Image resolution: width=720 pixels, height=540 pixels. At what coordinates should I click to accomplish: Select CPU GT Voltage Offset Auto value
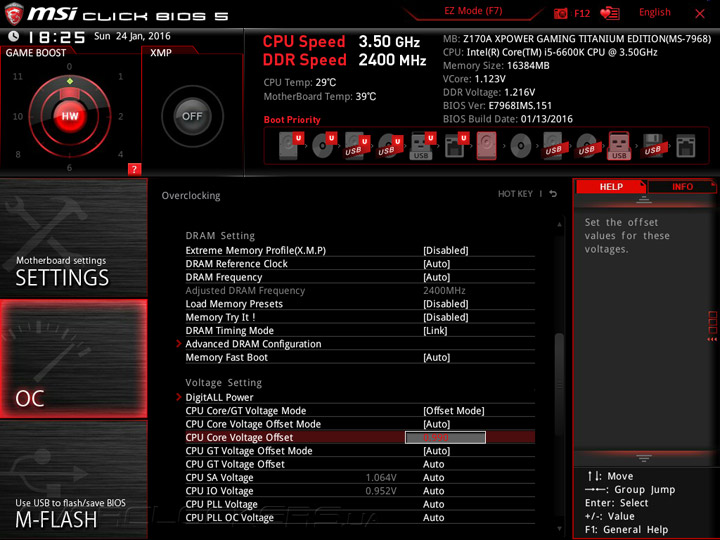coord(433,464)
